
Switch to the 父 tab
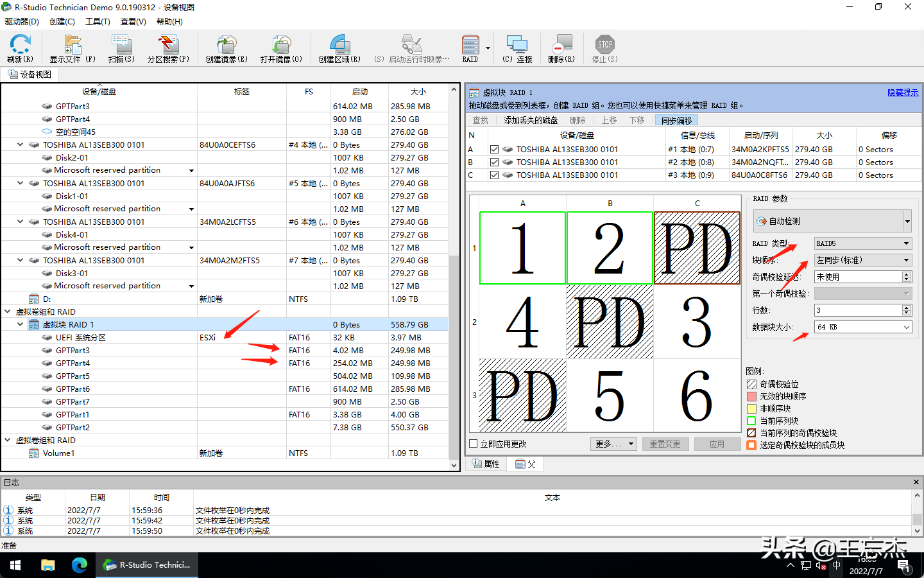[526, 464]
